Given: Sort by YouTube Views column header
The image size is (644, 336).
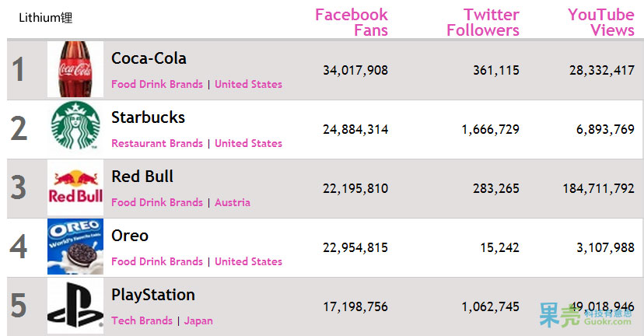Looking at the screenshot, I should [601, 23].
